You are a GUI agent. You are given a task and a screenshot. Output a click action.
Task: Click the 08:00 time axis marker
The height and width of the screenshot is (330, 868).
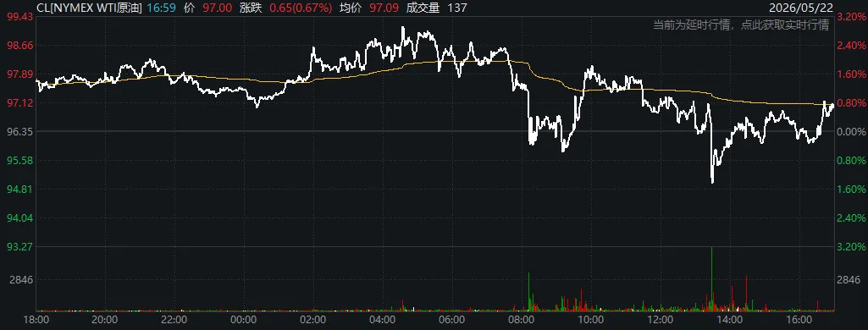point(521,320)
